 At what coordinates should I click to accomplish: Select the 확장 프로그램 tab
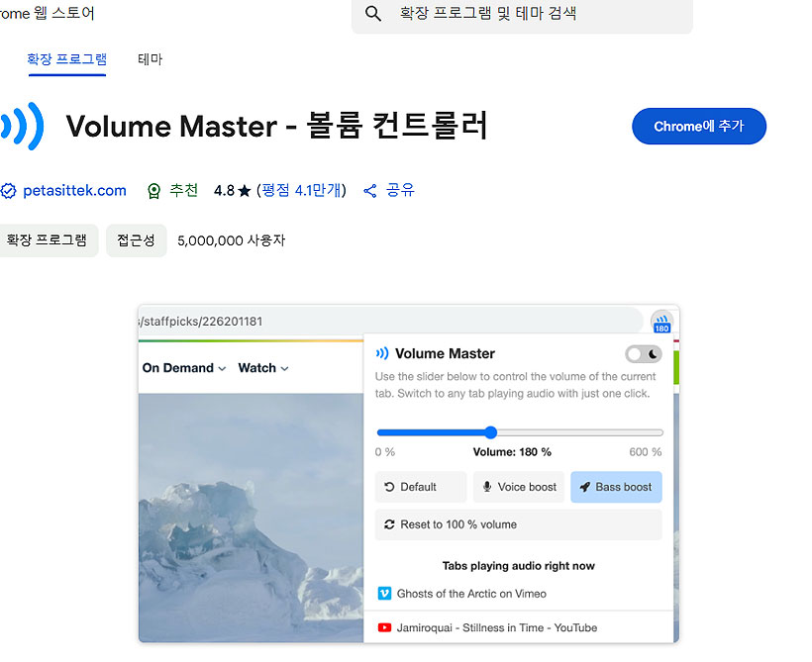click(66, 59)
